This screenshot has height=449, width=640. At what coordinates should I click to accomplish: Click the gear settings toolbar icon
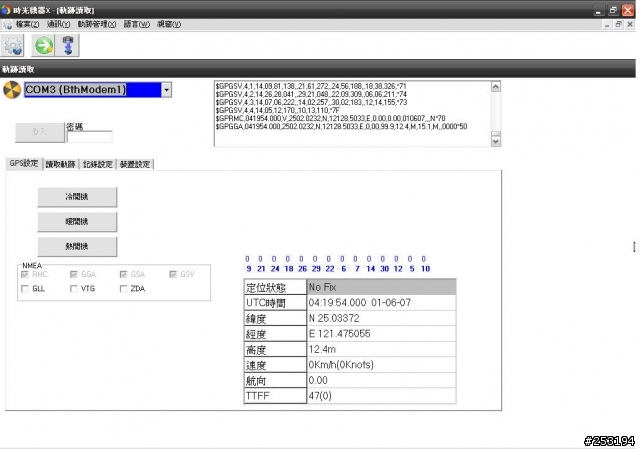coord(13,45)
